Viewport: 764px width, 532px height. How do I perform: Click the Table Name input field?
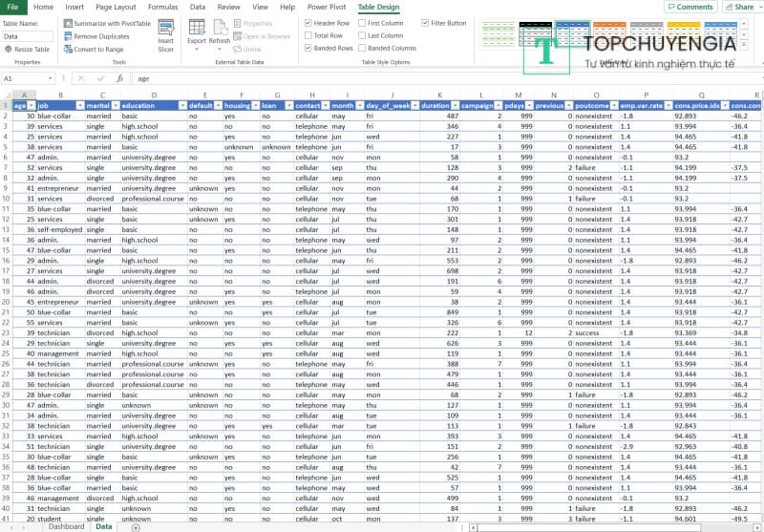tap(28, 36)
